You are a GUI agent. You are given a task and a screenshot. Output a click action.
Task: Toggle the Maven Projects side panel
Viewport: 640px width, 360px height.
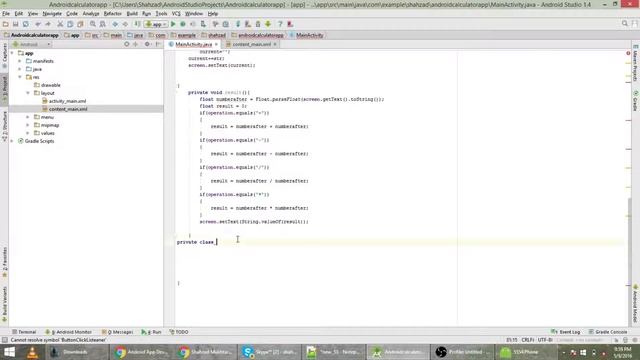click(x=636, y=63)
